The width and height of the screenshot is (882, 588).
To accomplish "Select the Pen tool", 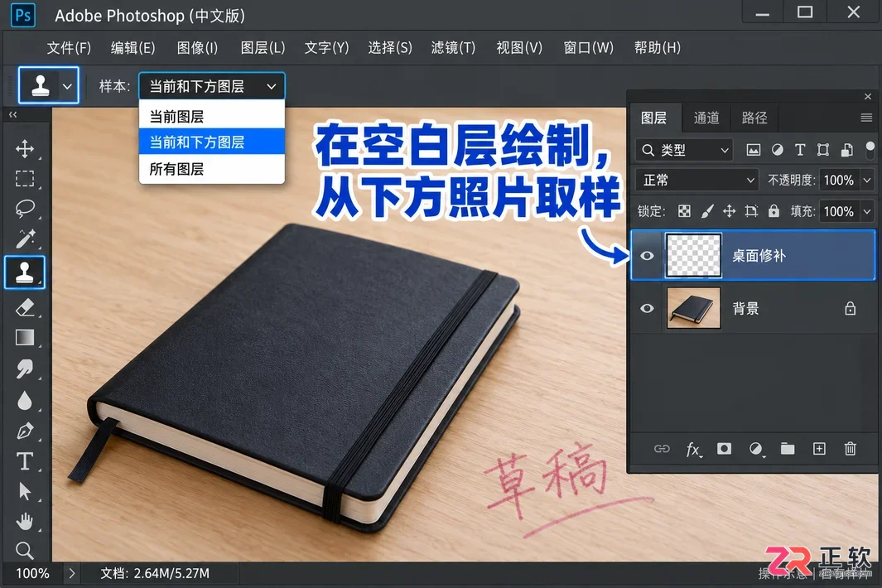I will (x=24, y=431).
